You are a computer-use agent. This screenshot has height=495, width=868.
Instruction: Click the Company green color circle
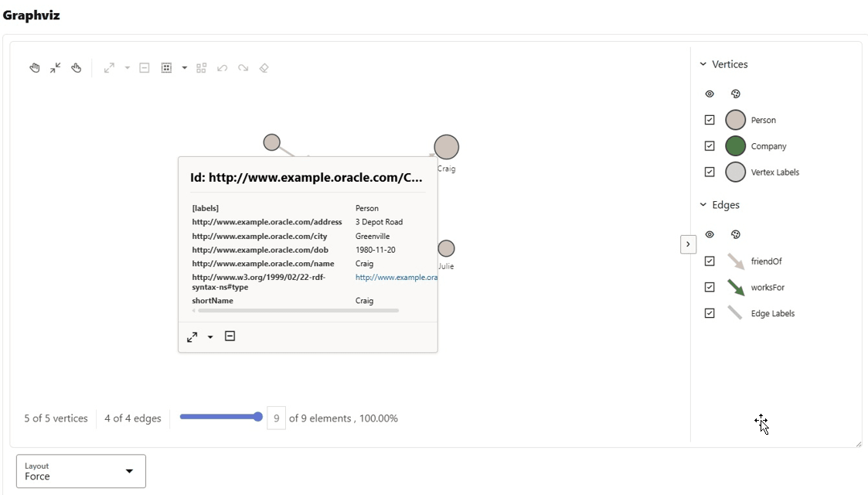(736, 146)
